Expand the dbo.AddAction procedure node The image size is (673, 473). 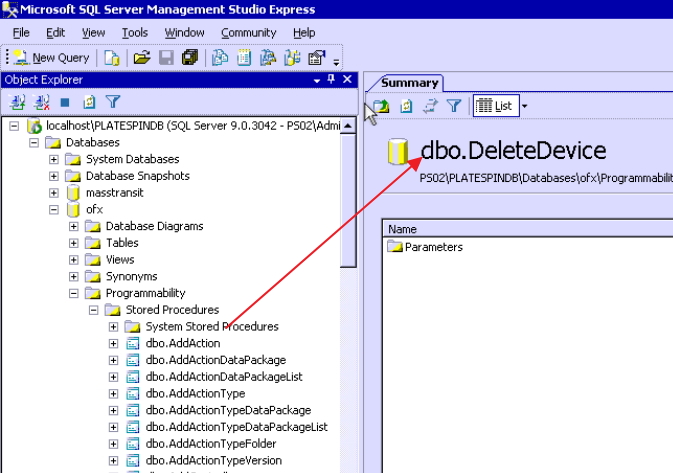point(113,343)
